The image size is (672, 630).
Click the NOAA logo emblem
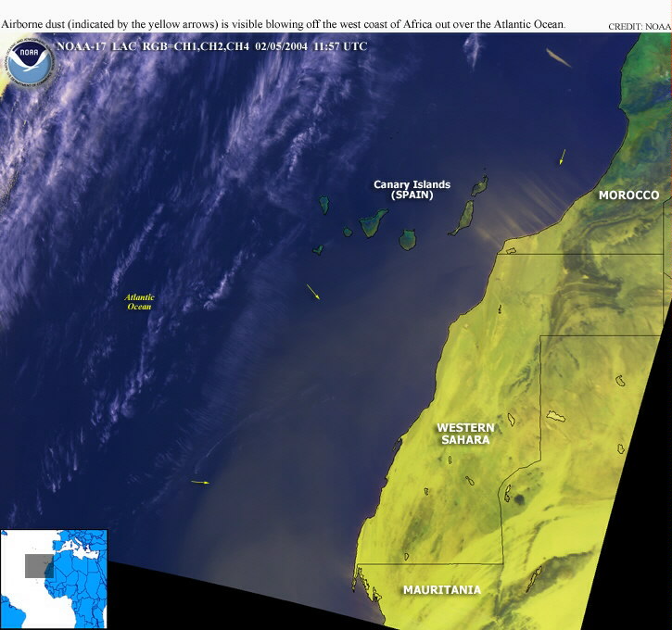[x=30, y=62]
